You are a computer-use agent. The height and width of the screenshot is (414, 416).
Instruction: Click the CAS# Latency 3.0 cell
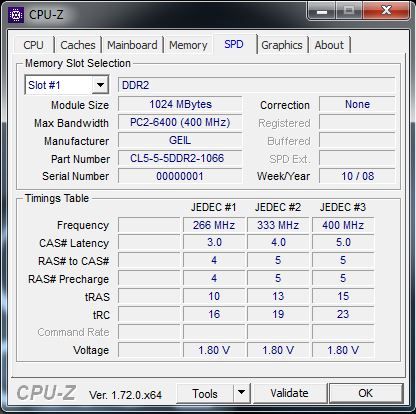pyautogui.click(x=214, y=242)
